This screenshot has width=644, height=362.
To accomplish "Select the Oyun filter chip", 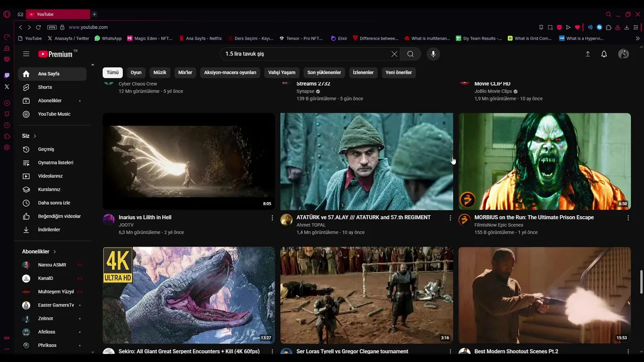I will tap(136, 72).
